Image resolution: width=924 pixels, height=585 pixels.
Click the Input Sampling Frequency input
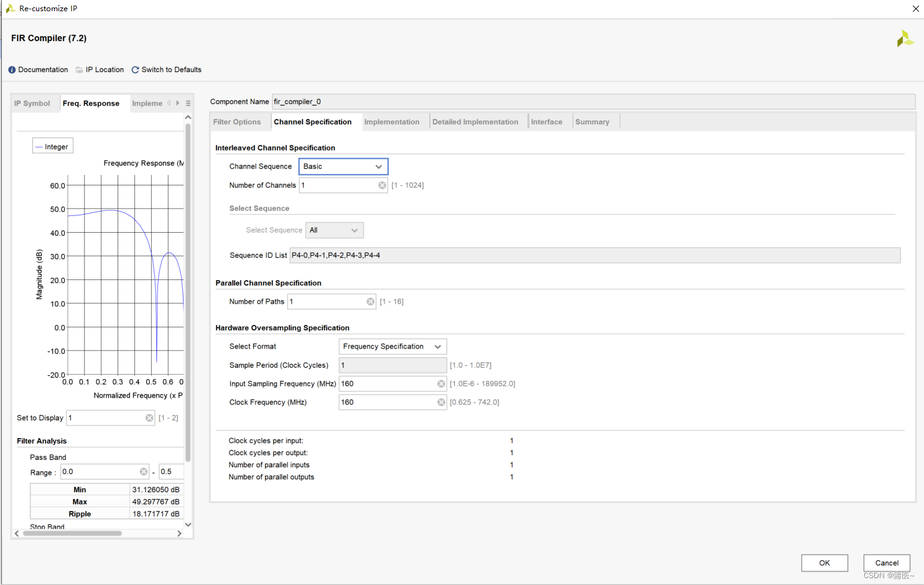tap(393, 384)
